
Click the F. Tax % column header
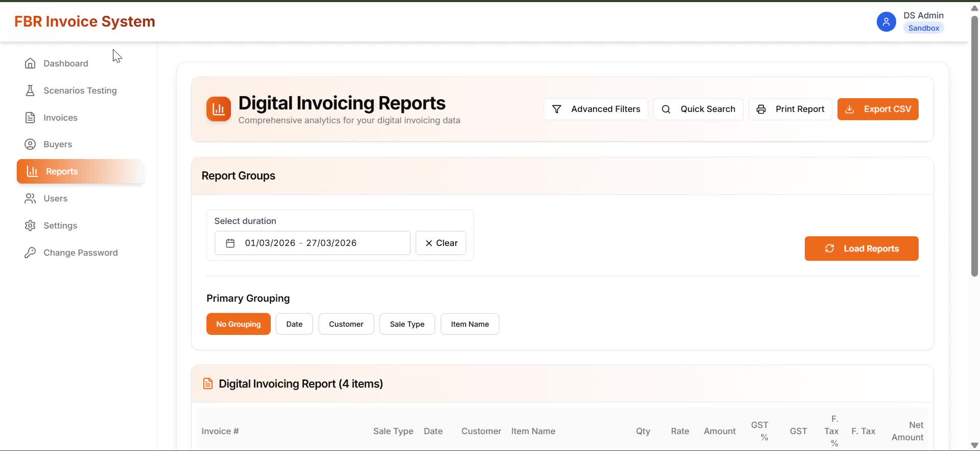tap(832, 431)
